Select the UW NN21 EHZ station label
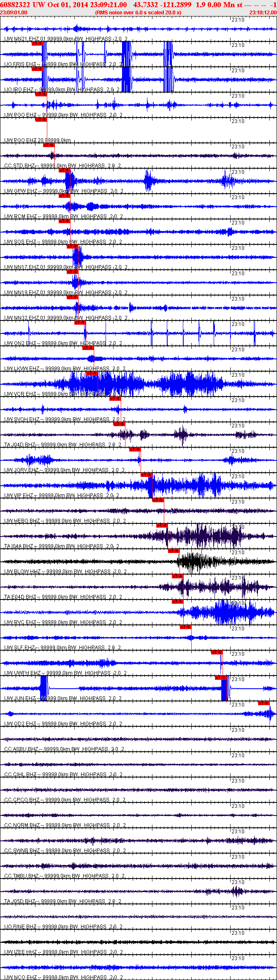Screen dimensions: 277x980 (66, 39)
